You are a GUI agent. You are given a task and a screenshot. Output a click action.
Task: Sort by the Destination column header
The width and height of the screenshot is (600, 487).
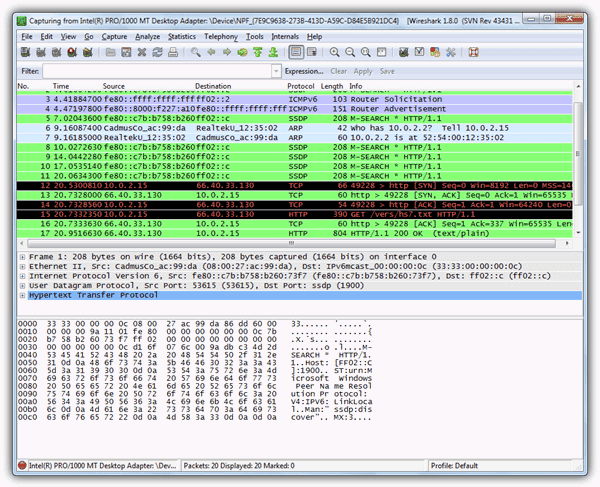(213, 86)
